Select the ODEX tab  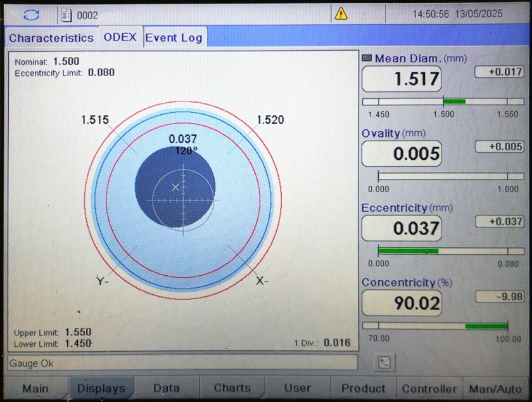pos(120,37)
